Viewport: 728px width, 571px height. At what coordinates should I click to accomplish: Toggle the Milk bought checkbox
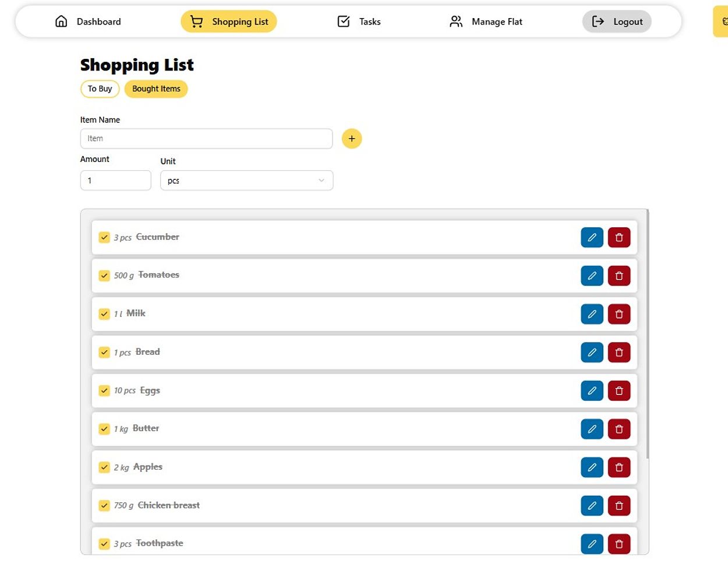tap(104, 314)
